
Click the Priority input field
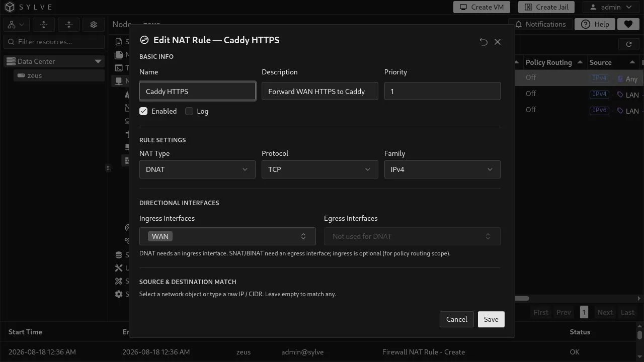click(x=442, y=91)
